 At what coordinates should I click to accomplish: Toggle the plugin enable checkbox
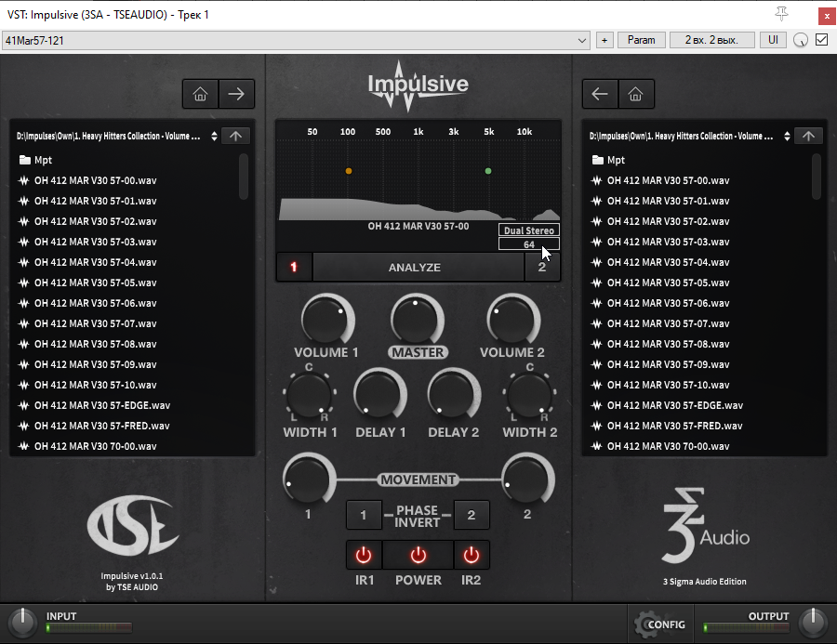click(822, 40)
